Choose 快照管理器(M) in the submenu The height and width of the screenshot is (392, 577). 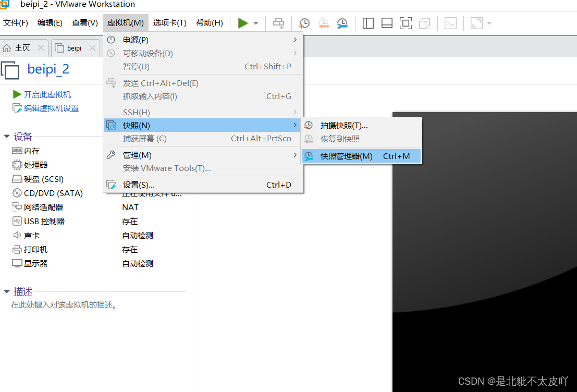pos(361,156)
